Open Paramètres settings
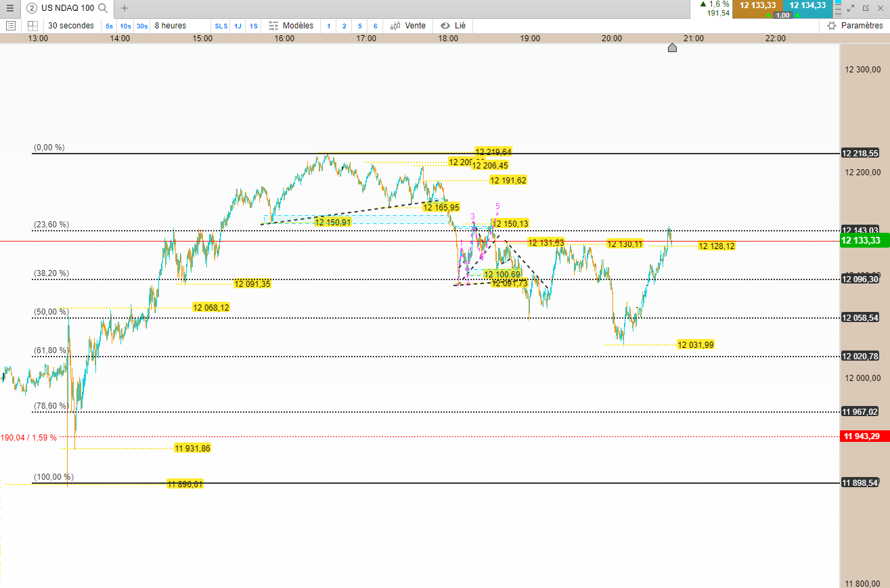Viewport: 890px width, 588px height. pyautogui.click(x=855, y=26)
